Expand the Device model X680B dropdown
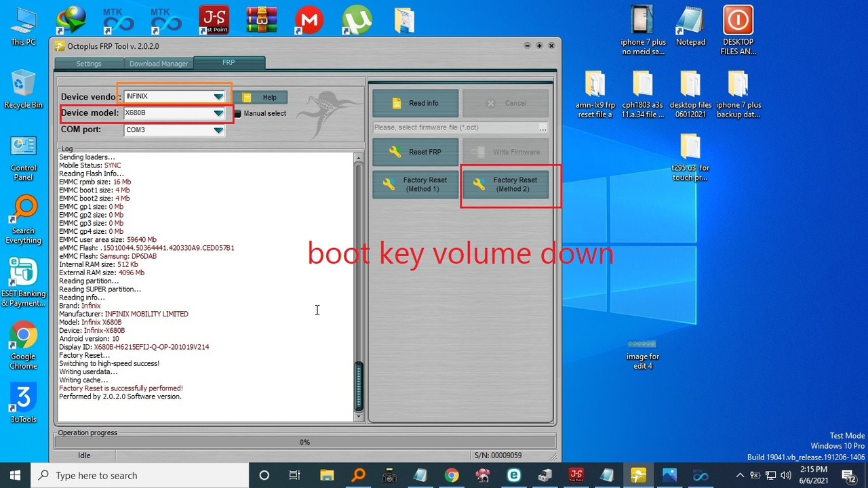 [x=218, y=113]
